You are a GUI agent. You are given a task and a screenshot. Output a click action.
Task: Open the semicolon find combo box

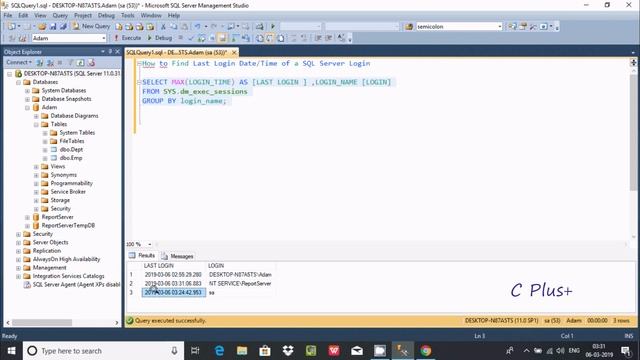pyautogui.click(x=500, y=27)
